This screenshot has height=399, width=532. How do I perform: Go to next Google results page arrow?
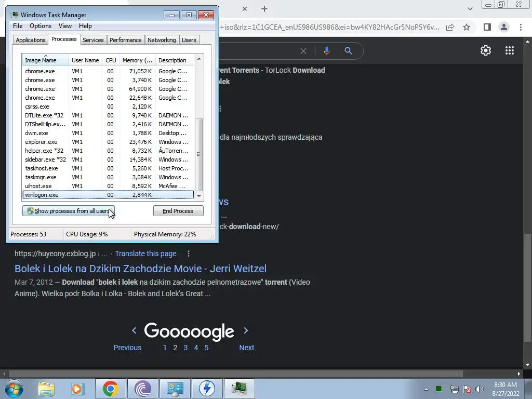246,330
